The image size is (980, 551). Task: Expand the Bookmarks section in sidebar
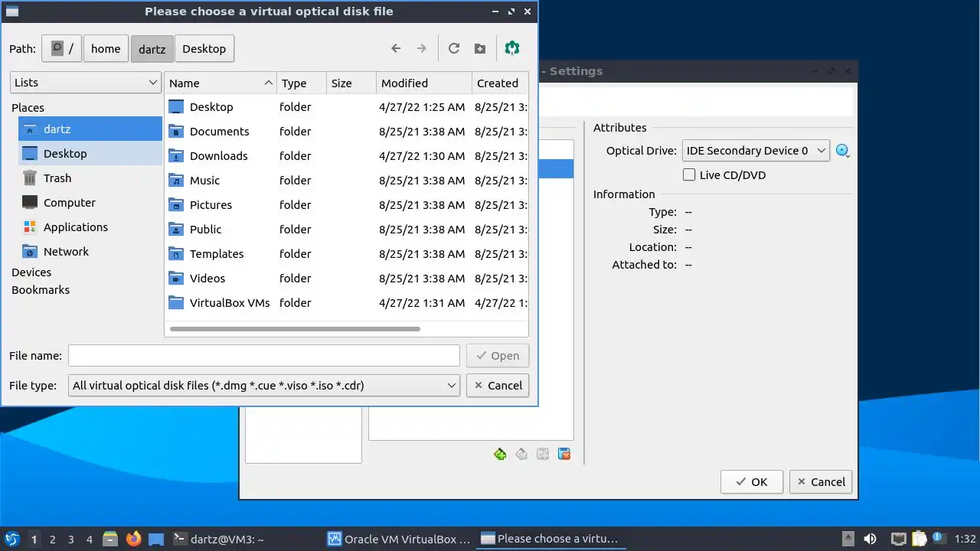coord(41,290)
